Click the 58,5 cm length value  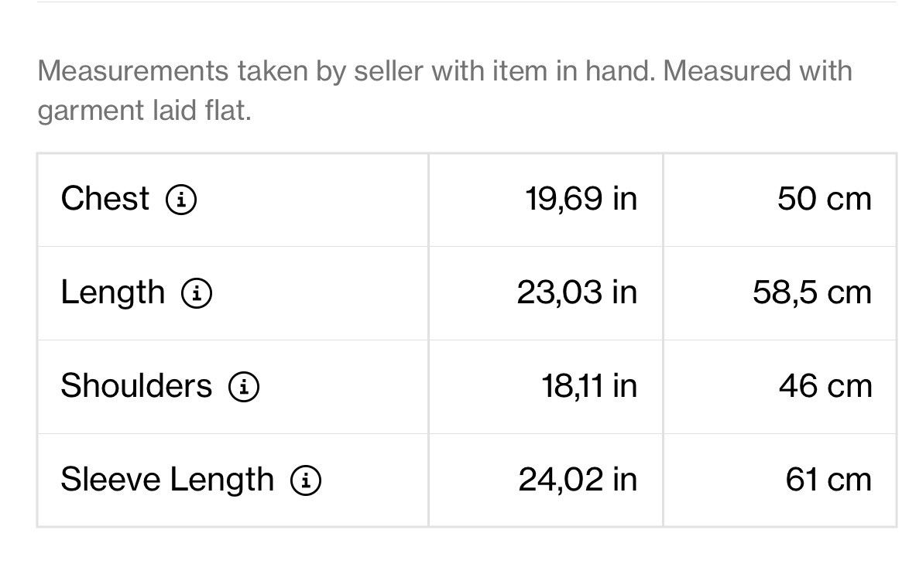coord(812,292)
